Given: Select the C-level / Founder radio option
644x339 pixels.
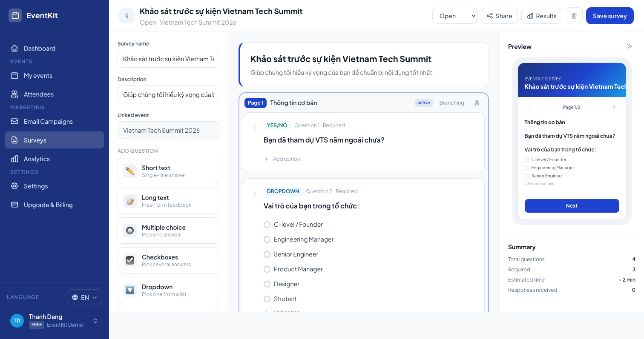Looking at the screenshot, I should [x=267, y=225].
